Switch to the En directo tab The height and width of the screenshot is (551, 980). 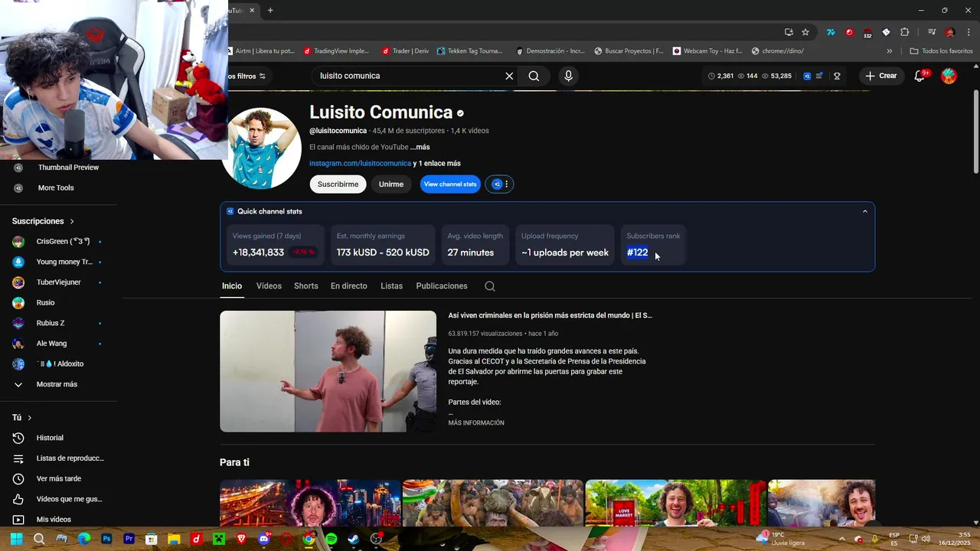(x=348, y=286)
